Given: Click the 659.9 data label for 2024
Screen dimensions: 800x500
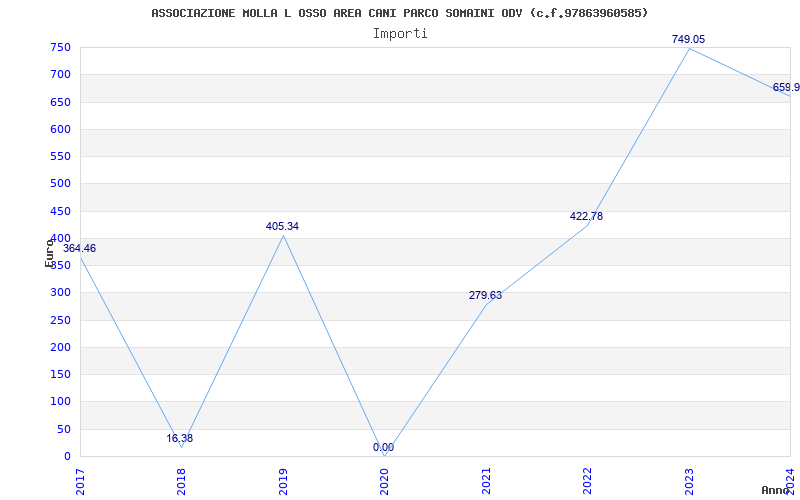Looking at the screenshot, I should pos(786,87).
